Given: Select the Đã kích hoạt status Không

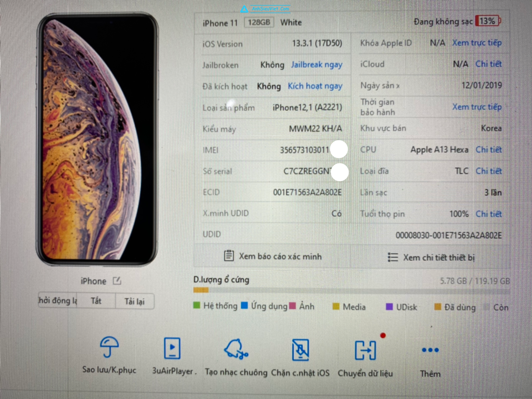Looking at the screenshot, I should point(269,86).
